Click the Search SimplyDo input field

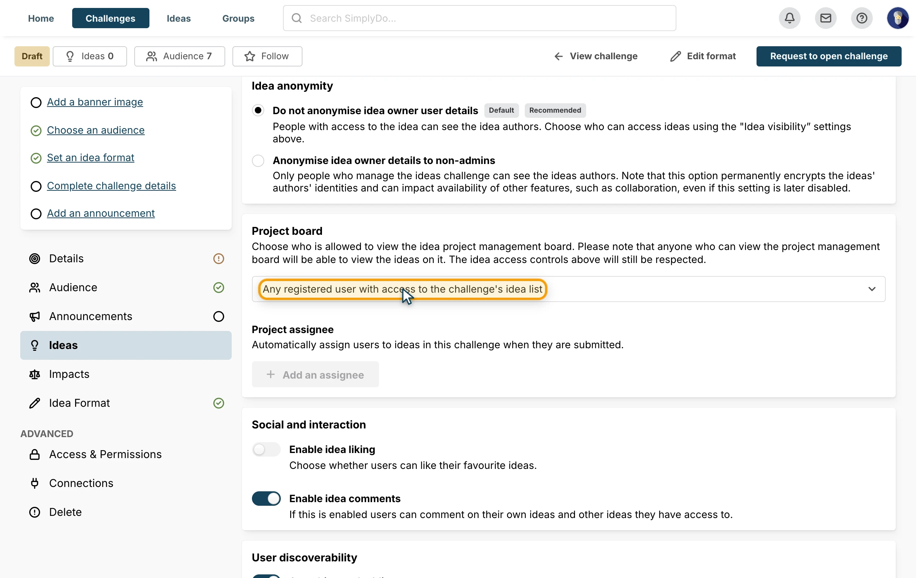point(479,18)
